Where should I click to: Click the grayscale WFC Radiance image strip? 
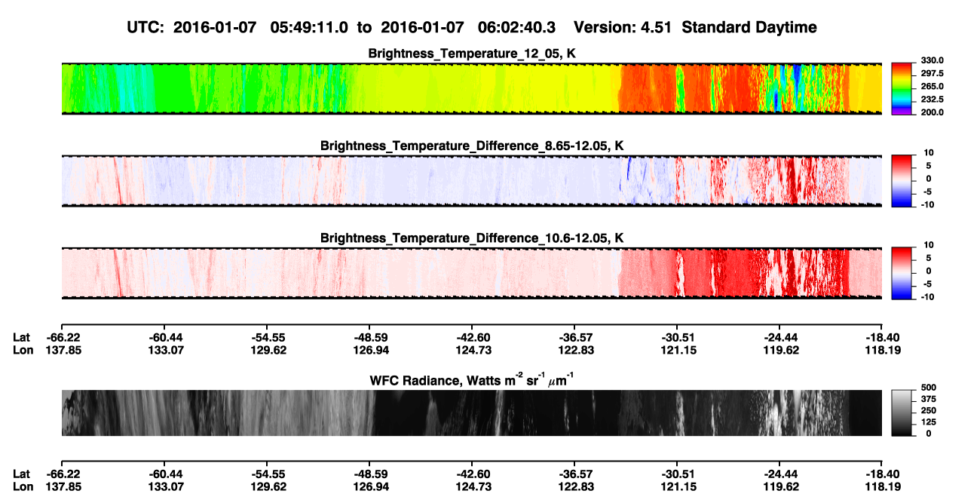[471, 413]
